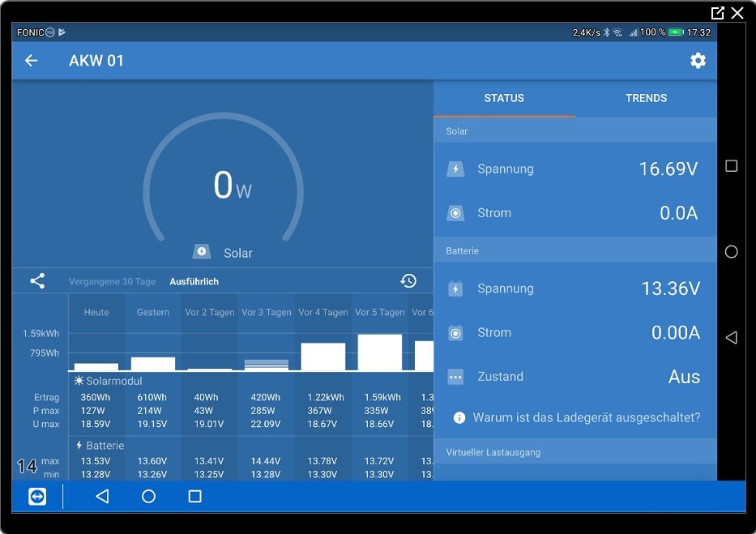Select the Vor 4 Tagen column header

(x=323, y=312)
